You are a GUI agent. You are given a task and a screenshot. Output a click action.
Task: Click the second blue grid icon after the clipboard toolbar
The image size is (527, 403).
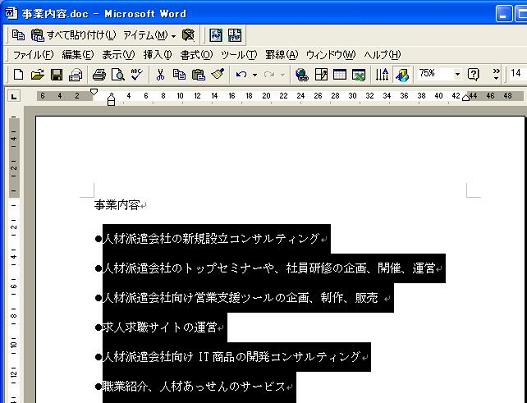point(235,35)
